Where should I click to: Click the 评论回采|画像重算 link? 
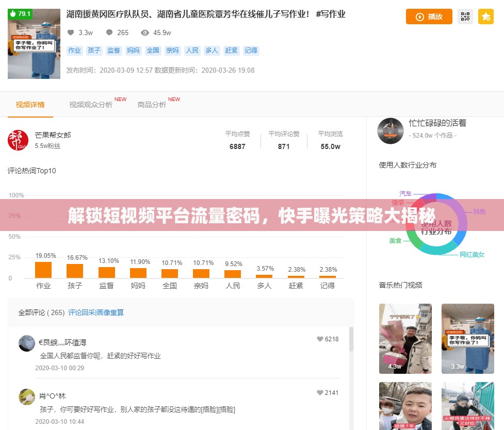click(96, 312)
